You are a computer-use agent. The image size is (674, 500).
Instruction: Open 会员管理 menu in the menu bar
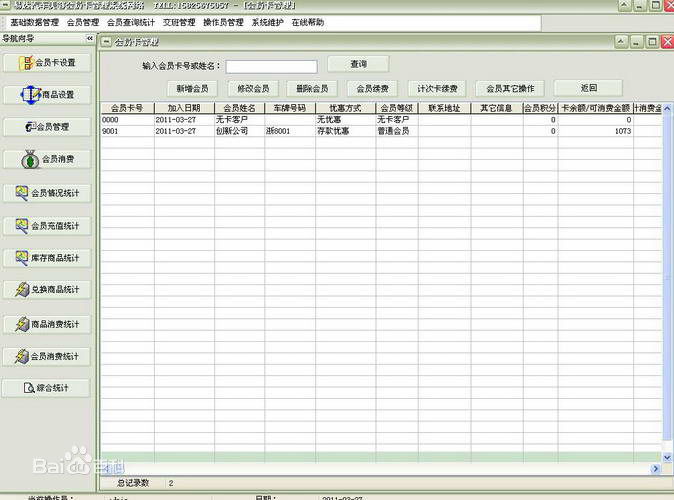(83, 22)
